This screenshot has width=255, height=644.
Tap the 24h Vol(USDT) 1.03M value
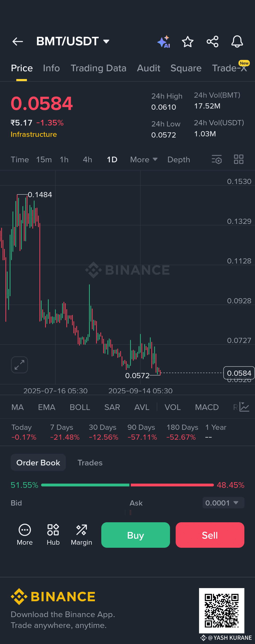205,134
